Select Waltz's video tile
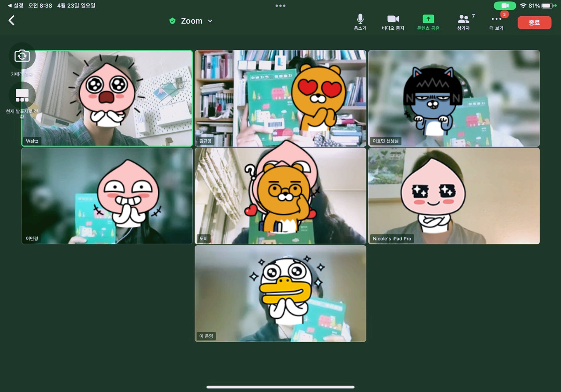The height and width of the screenshot is (392, 561). (107, 98)
